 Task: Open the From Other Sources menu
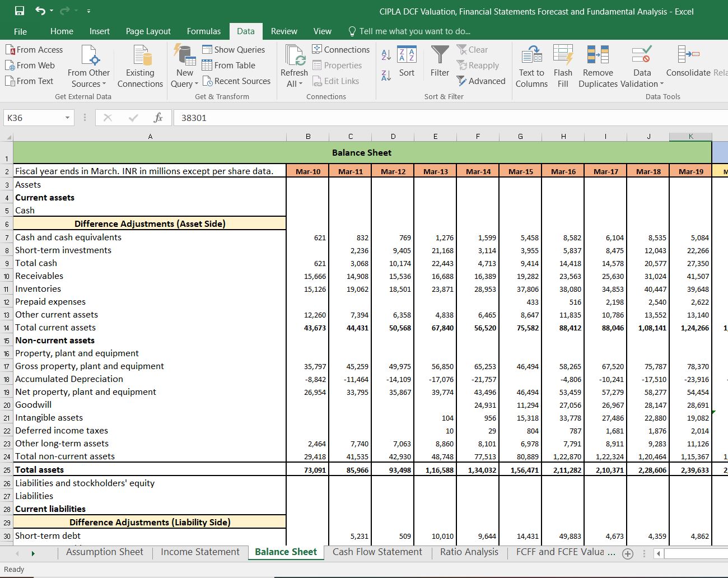88,66
